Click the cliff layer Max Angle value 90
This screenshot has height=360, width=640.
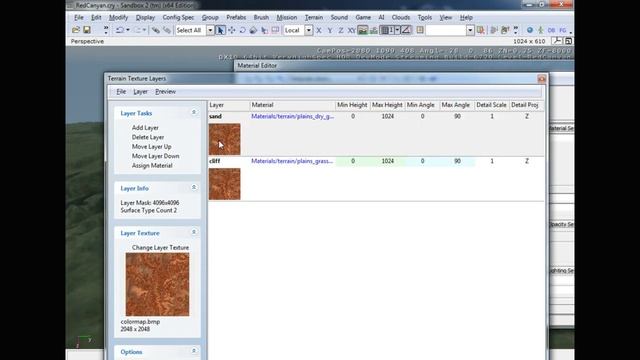point(457,161)
